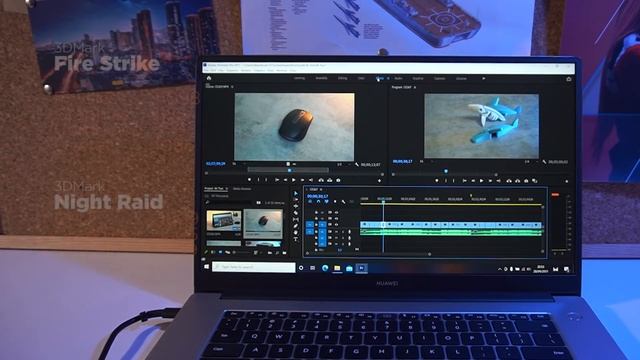This screenshot has width=640, height=360.
Task: Open Media Browser panel tab
Action: pos(242,189)
